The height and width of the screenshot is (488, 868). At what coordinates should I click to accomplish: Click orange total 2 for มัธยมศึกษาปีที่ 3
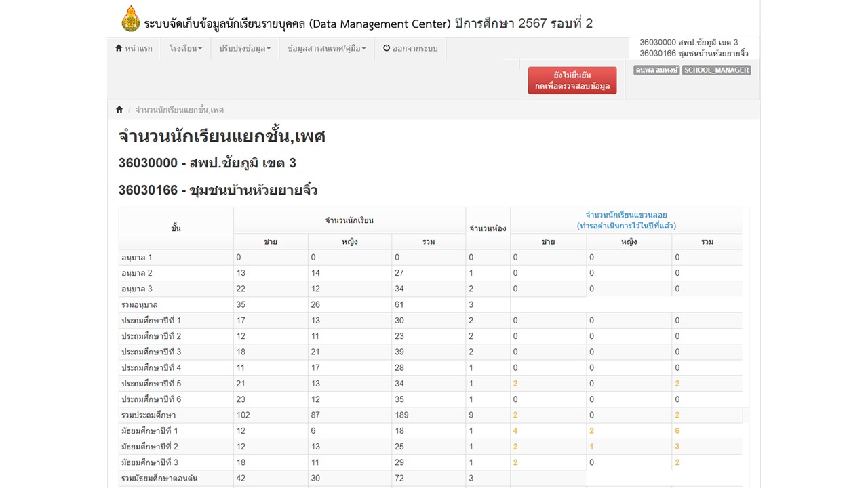coord(677,462)
